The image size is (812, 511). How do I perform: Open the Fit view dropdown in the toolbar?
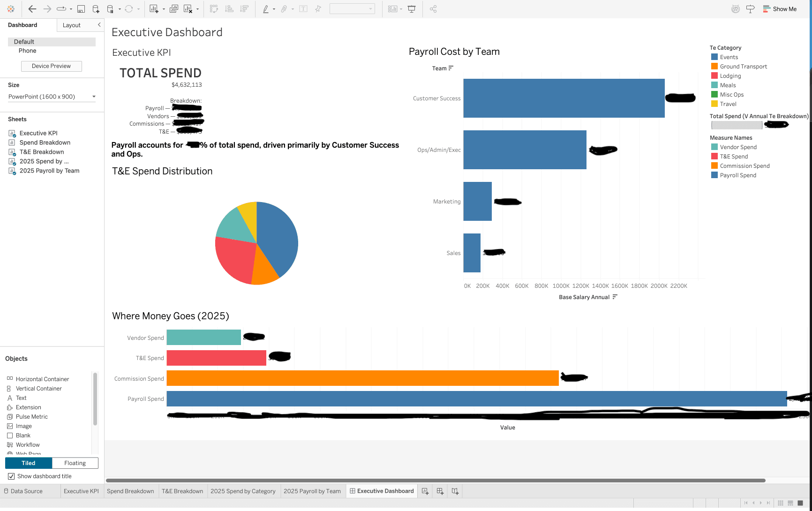click(352, 8)
